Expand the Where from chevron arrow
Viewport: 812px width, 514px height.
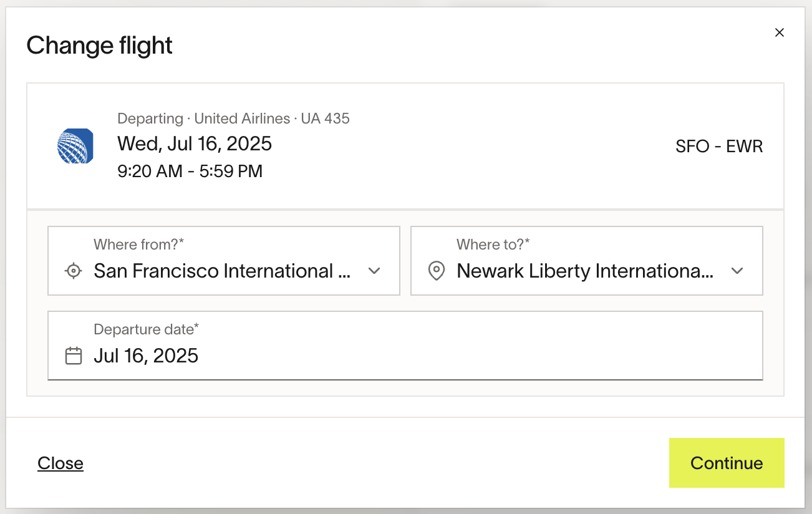click(x=374, y=271)
